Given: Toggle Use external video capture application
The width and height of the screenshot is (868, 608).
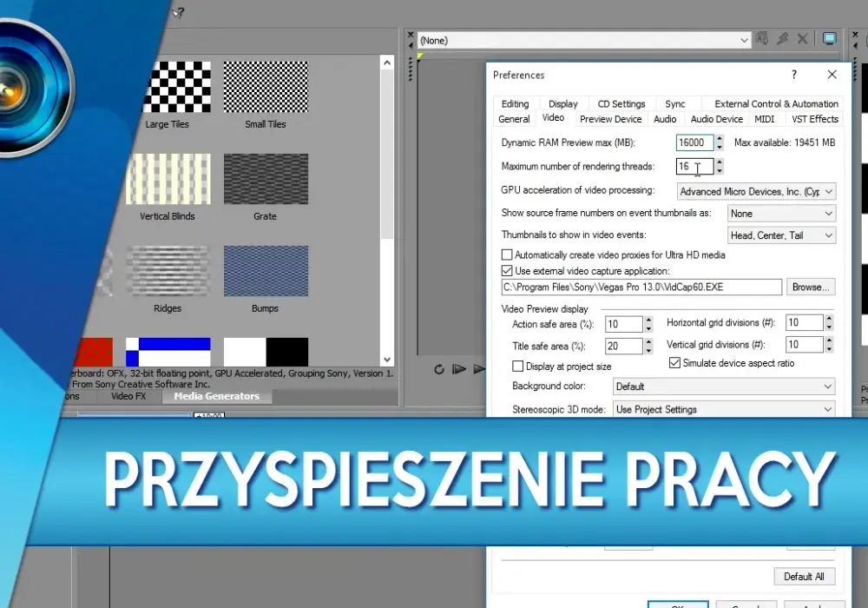Looking at the screenshot, I should point(507,271).
